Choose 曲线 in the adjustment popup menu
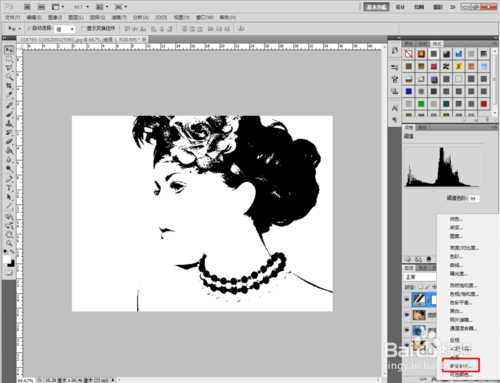 point(455,265)
